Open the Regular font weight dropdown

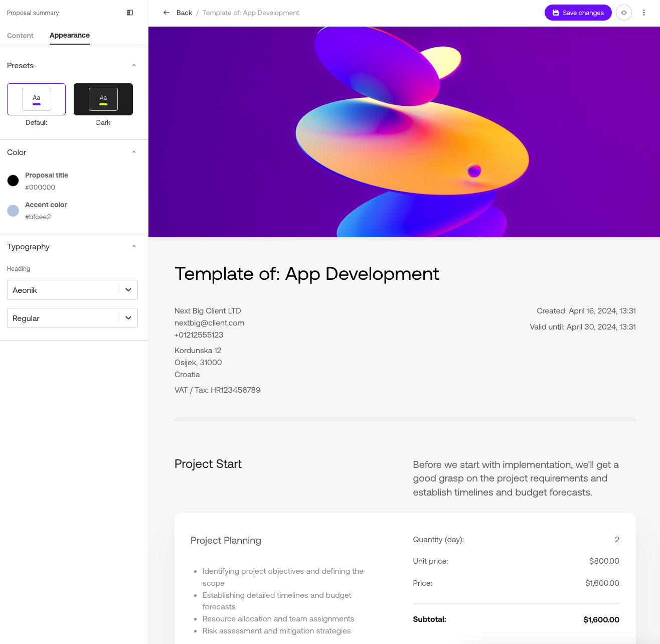(x=72, y=318)
